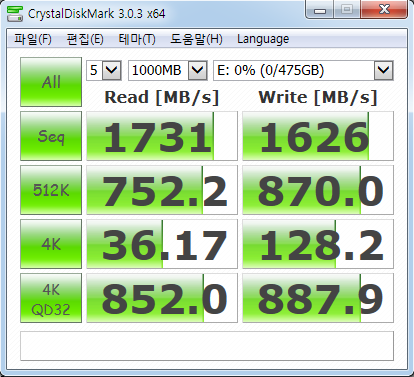
Task: Open the Language menu
Action: [x=263, y=39]
